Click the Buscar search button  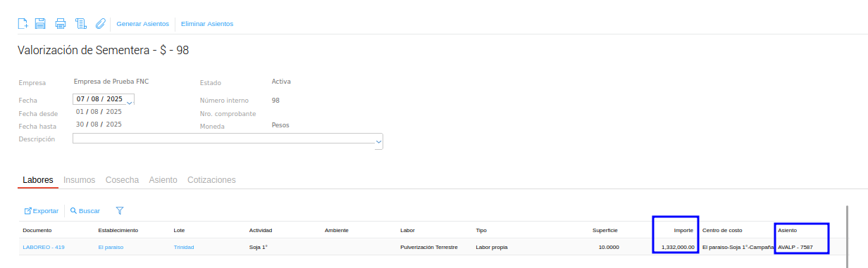click(x=85, y=211)
